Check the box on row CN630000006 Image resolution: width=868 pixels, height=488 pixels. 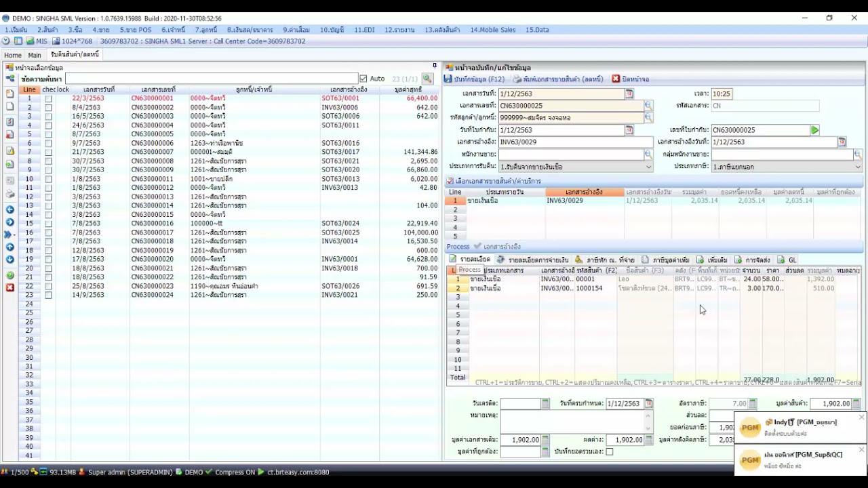pyautogui.click(x=48, y=143)
